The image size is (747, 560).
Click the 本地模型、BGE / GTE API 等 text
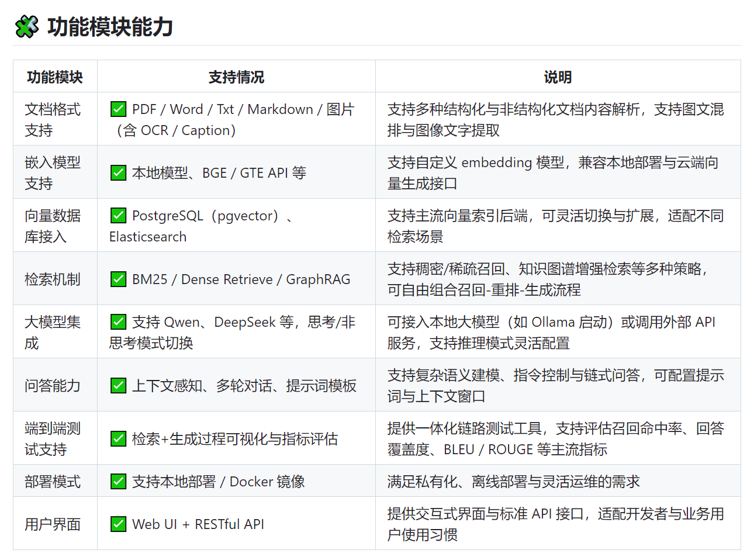[x=219, y=173]
